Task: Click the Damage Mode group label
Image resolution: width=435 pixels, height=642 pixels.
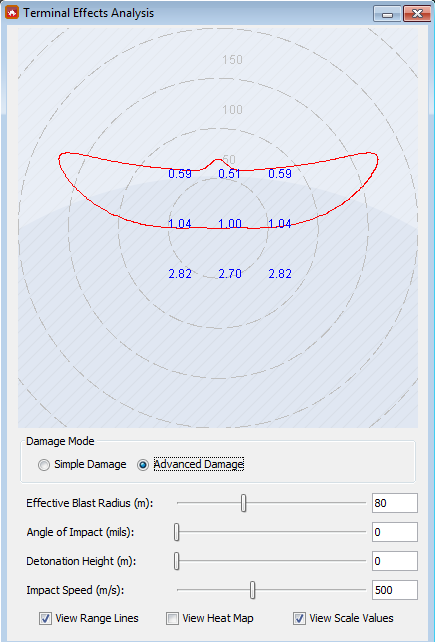Action: point(60,441)
